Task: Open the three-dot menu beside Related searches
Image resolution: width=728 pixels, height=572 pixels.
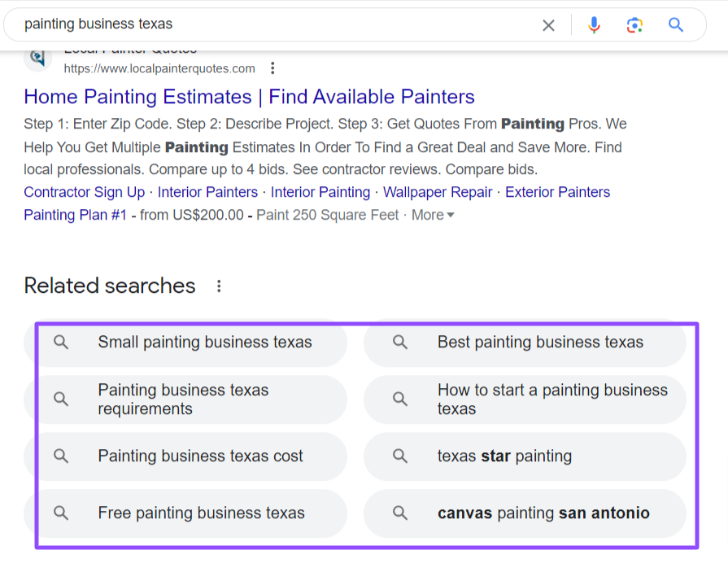Action: [x=218, y=286]
